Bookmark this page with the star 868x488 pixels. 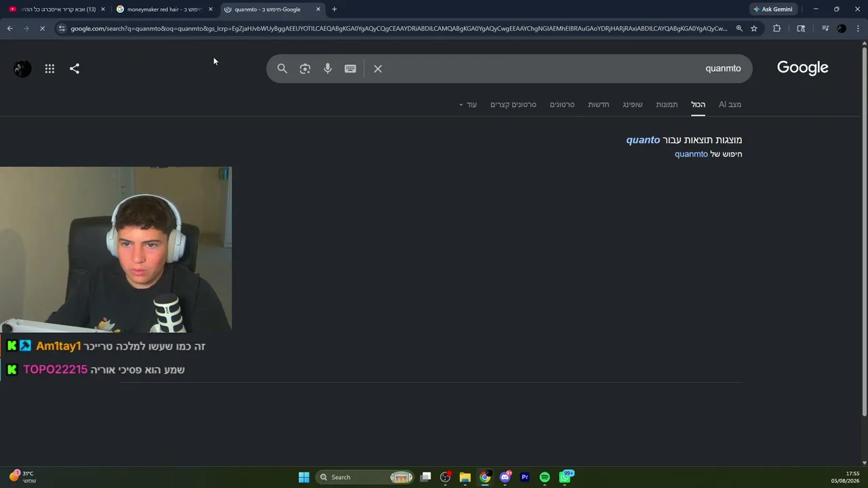[x=754, y=28]
